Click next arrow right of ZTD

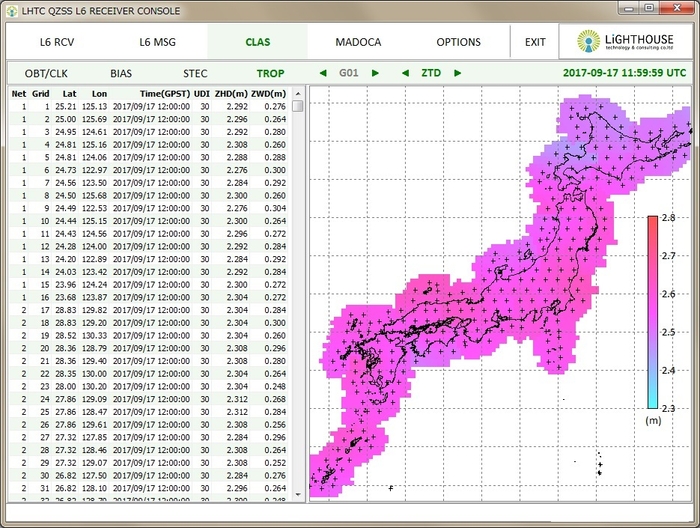(457, 73)
